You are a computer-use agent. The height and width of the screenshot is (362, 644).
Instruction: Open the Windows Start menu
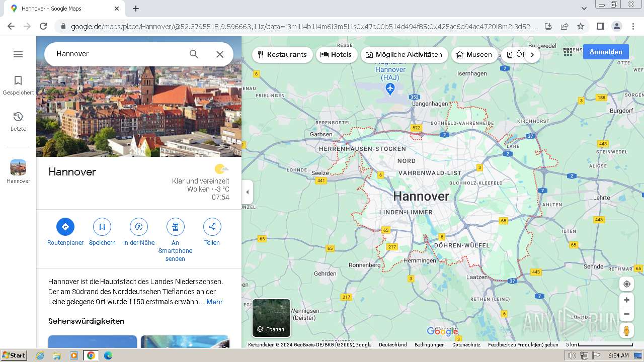[x=14, y=355]
